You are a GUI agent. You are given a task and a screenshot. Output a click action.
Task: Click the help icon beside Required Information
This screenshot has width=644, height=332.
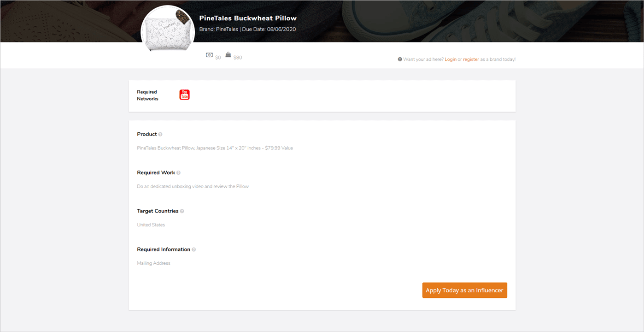[x=193, y=249]
